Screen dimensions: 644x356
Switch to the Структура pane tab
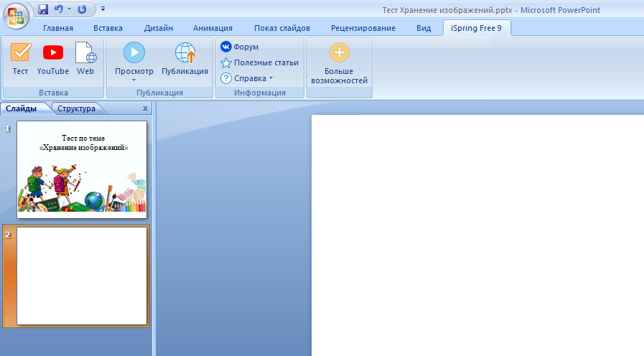pyautogui.click(x=76, y=109)
